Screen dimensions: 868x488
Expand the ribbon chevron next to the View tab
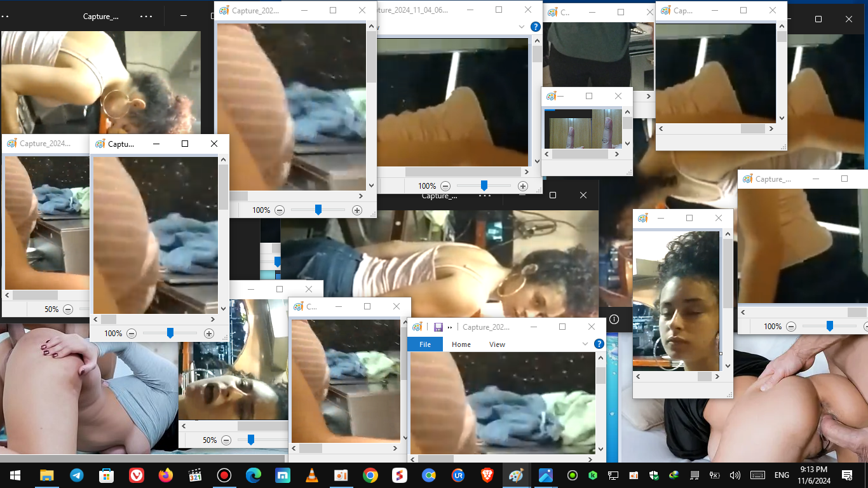(585, 344)
